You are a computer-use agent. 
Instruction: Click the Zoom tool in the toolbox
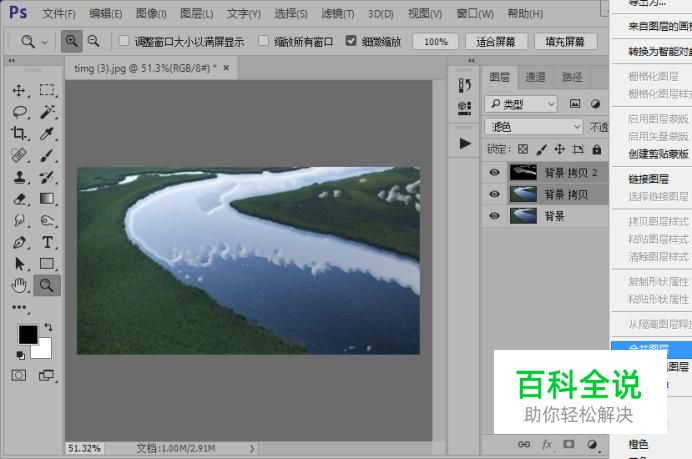point(47,286)
